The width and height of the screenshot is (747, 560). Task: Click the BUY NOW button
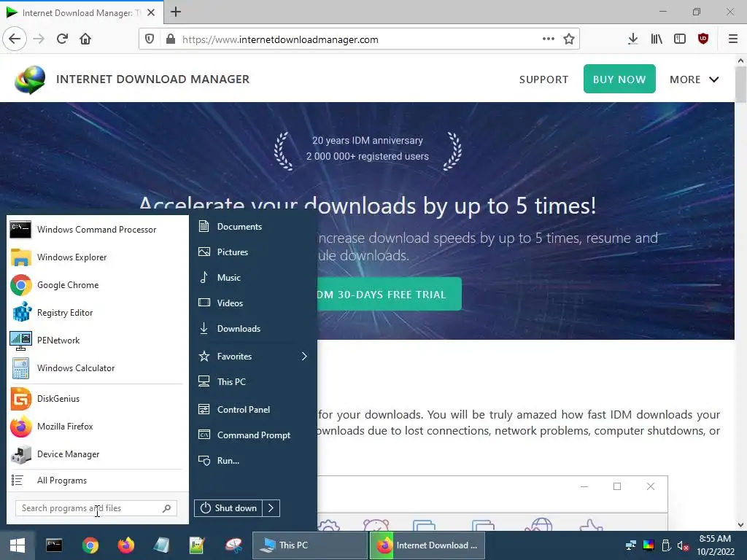click(x=619, y=79)
